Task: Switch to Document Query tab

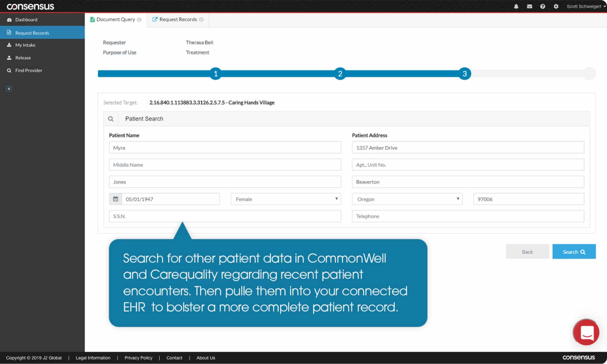Action: (x=116, y=20)
